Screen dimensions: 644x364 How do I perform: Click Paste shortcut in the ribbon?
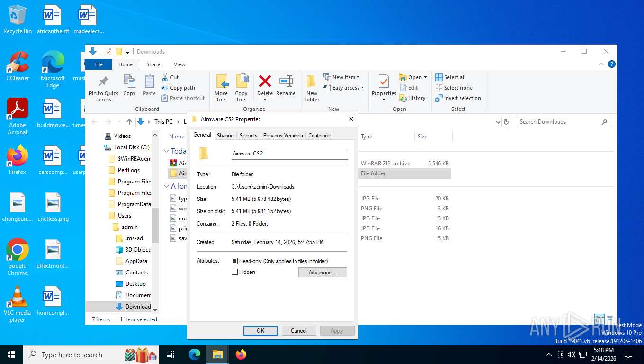pyautogui.click(x=183, y=98)
